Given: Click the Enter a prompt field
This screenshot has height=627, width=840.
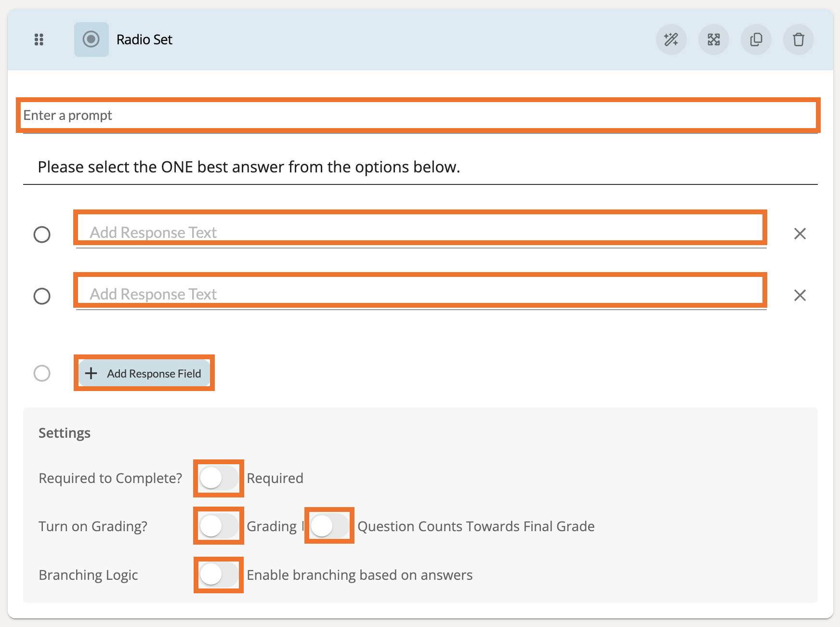Looking at the screenshot, I should tap(418, 116).
